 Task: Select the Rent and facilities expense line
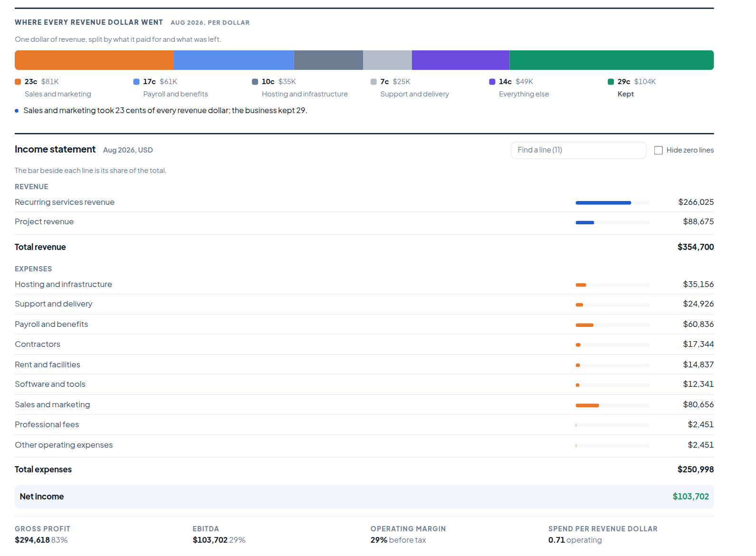(x=364, y=364)
